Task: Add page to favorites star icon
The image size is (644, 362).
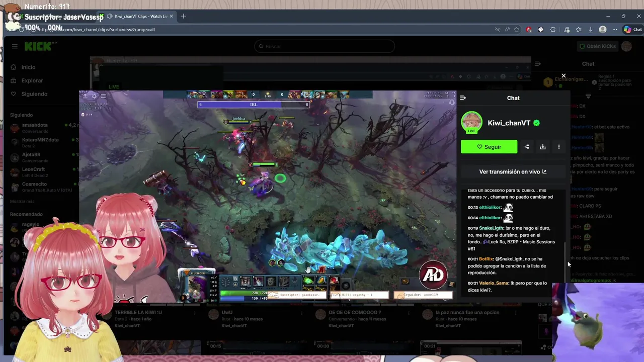Action: 517,30
